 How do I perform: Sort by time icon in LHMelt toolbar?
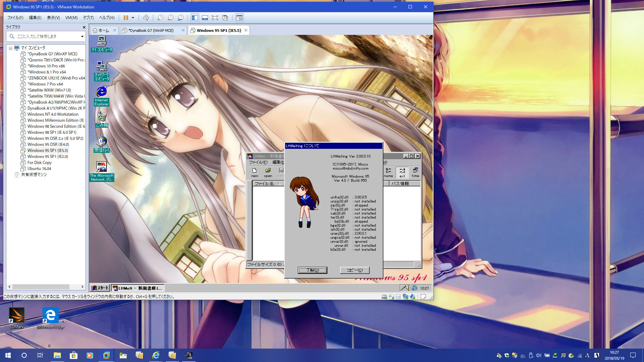[x=415, y=173]
